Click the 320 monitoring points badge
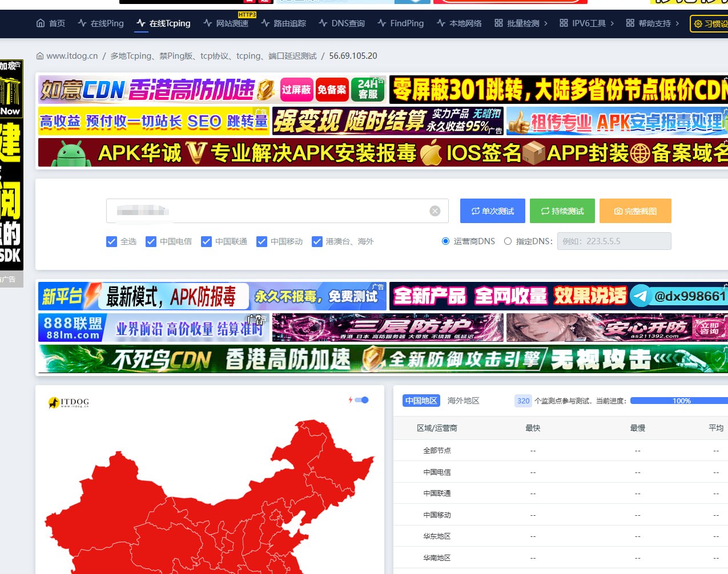Image resolution: width=728 pixels, height=574 pixels. click(523, 401)
